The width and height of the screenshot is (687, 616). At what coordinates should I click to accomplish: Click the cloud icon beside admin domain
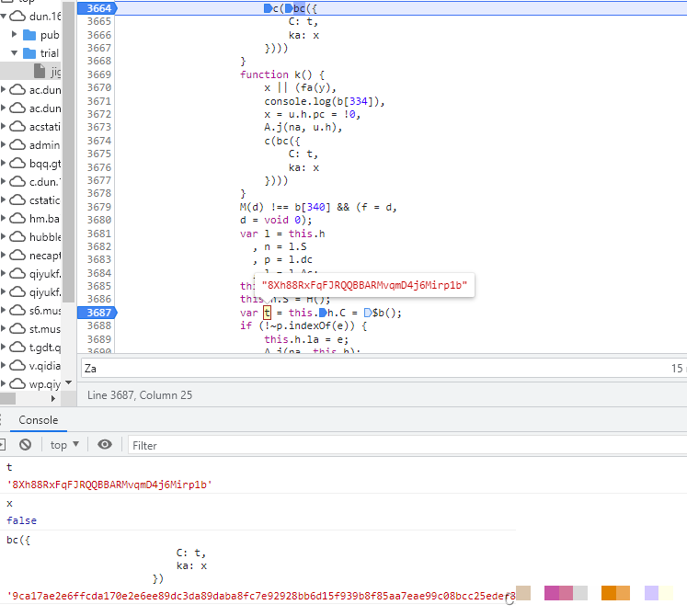pyautogui.click(x=17, y=144)
